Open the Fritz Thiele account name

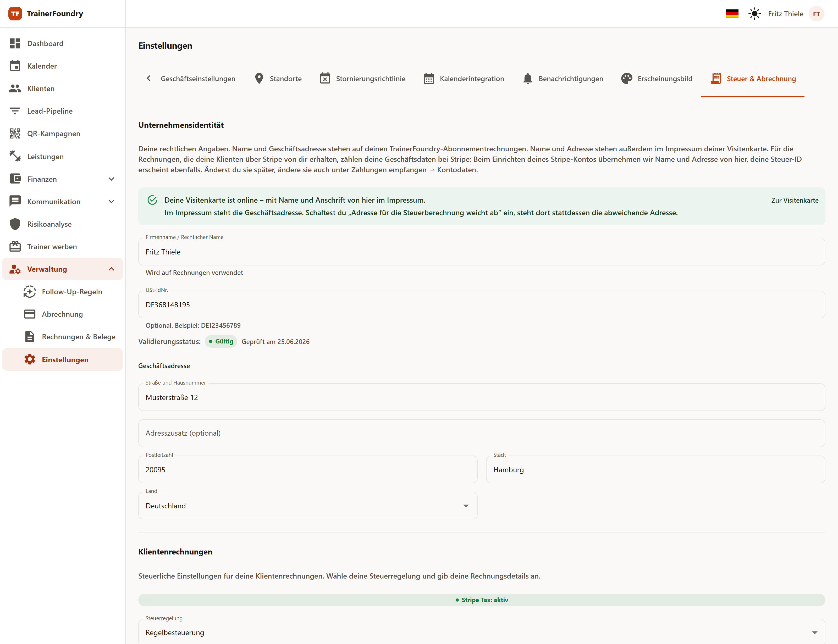(785, 14)
